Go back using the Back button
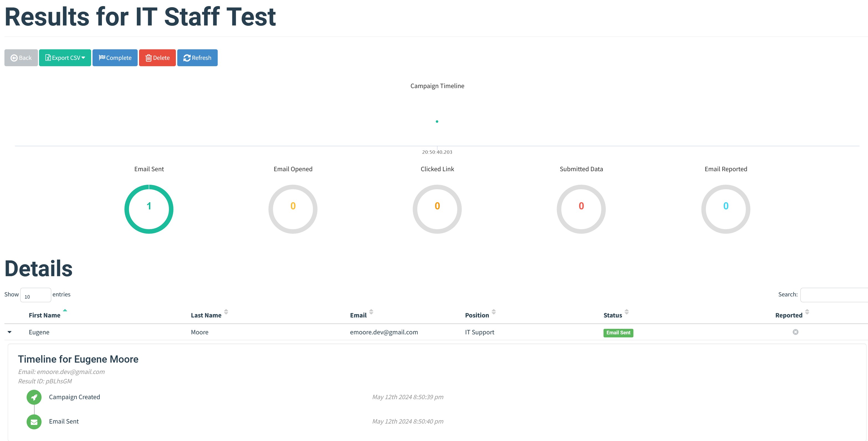This screenshot has width=868, height=441. click(x=21, y=58)
